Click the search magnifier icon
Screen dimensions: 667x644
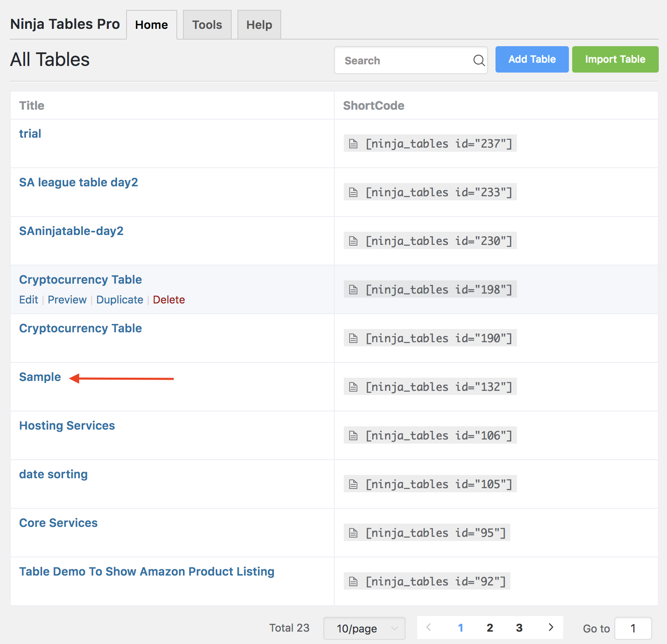click(479, 60)
